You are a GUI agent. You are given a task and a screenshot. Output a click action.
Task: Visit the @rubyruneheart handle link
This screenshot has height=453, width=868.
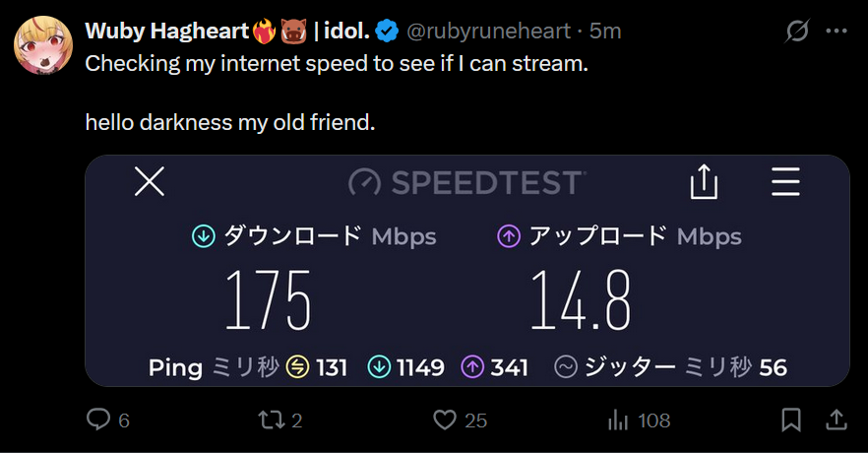(x=488, y=32)
